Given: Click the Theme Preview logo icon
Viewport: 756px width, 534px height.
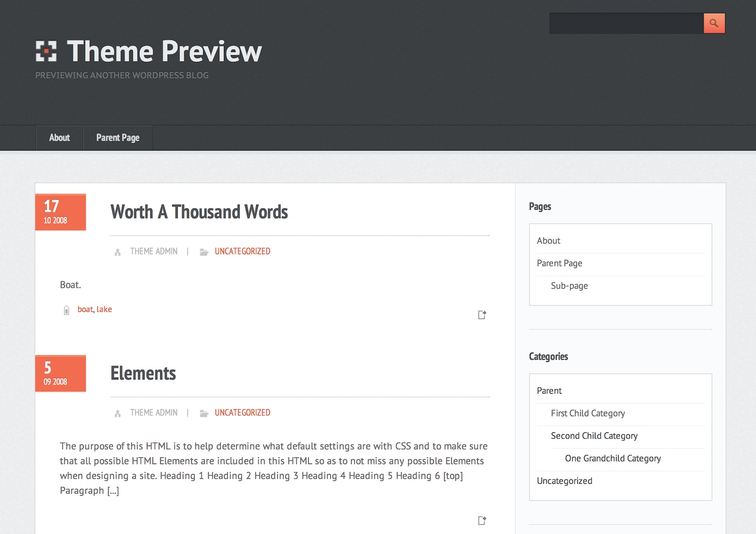Looking at the screenshot, I should click(46, 51).
